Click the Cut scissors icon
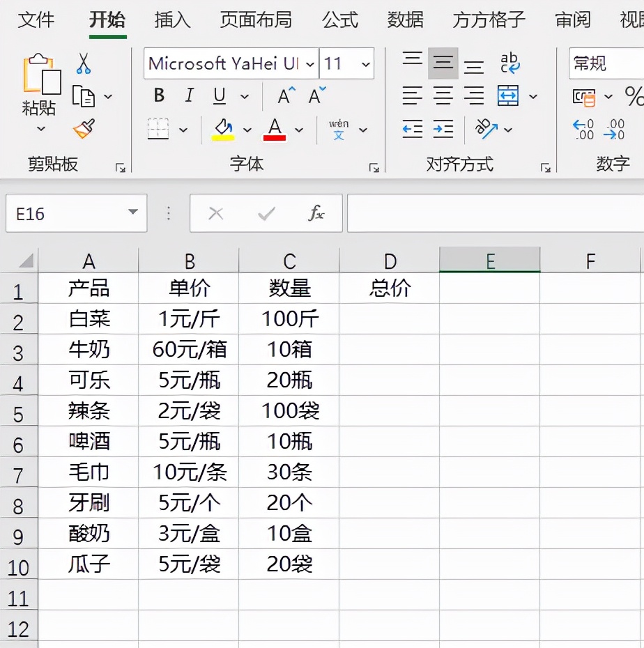The image size is (644, 648). point(84,63)
